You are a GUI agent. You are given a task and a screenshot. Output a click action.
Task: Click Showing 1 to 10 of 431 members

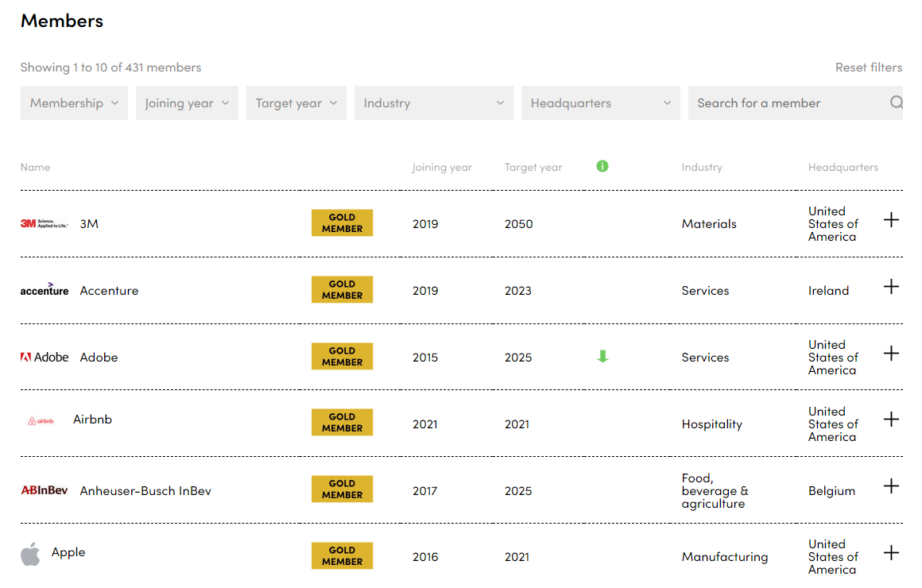[110, 67]
